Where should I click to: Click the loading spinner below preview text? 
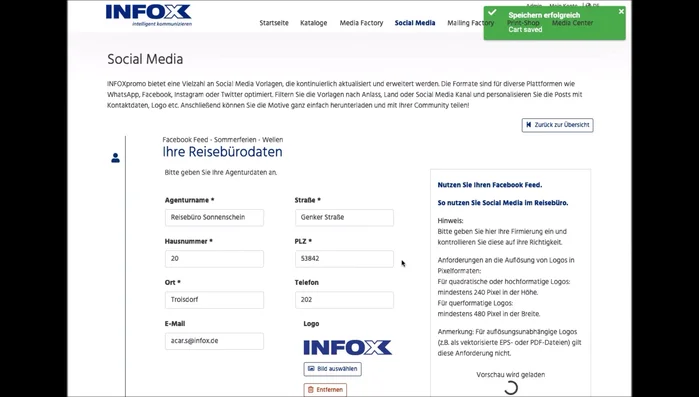[x=511, y=389]
